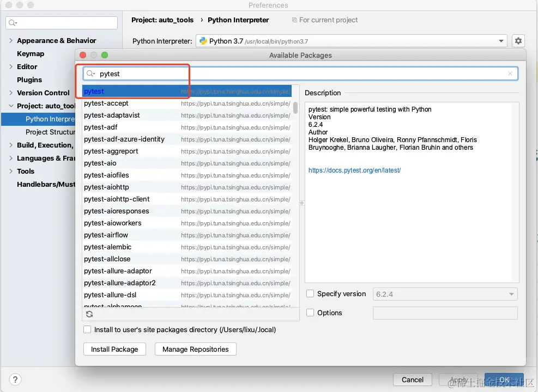Select the pytest-allure-adaptor package row
Image resolution: width=538 pixels, height=392 pixels.
[x=187, y=271]
